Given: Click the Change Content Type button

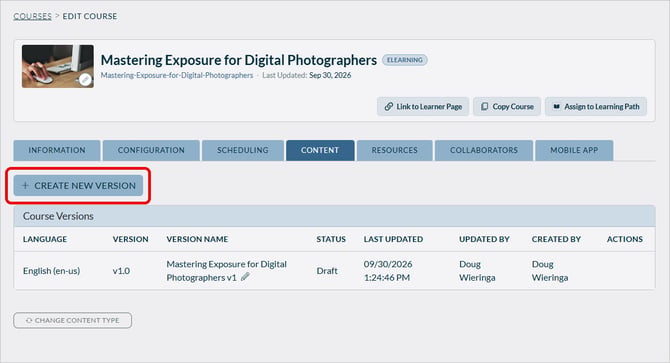Looking at the screenshot, I should [73, 320].
